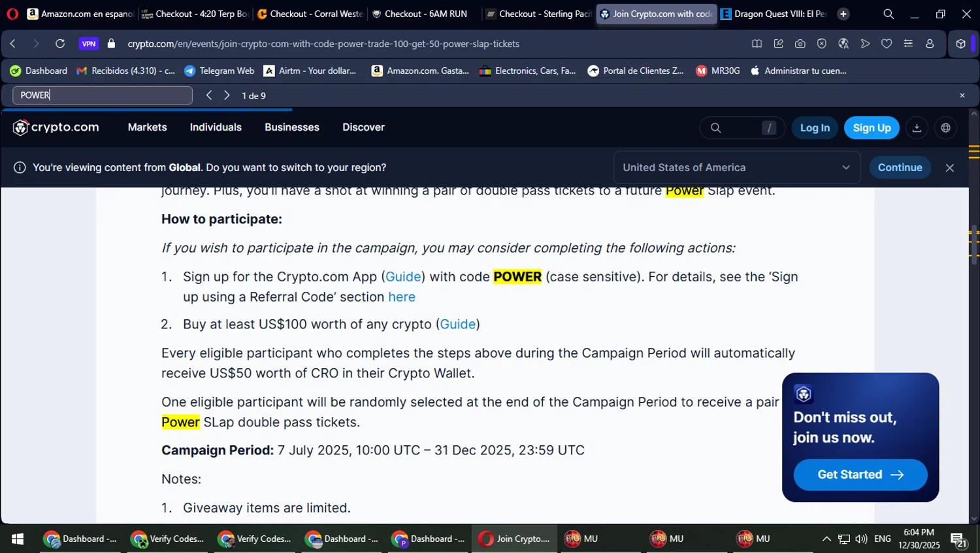
Task: Open Join Crypto Opera taskbar window
Action: (x=514, y=539)
